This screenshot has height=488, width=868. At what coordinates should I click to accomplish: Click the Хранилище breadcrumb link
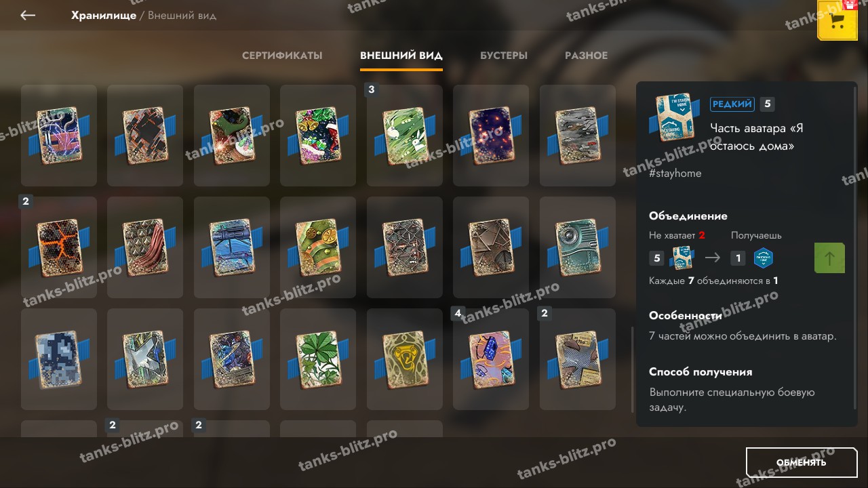pos(104,15)
